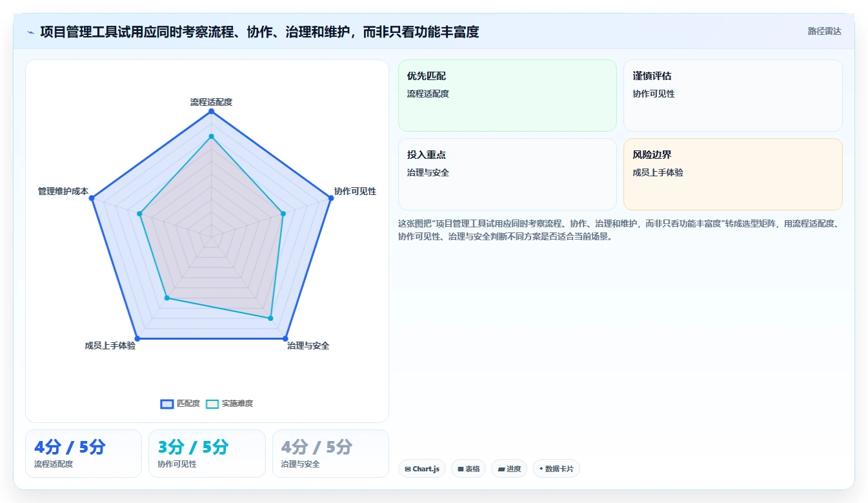Toggle the 匹配度 legend item
The height and width of the screenshot is (503, 868).
[180, 404]
